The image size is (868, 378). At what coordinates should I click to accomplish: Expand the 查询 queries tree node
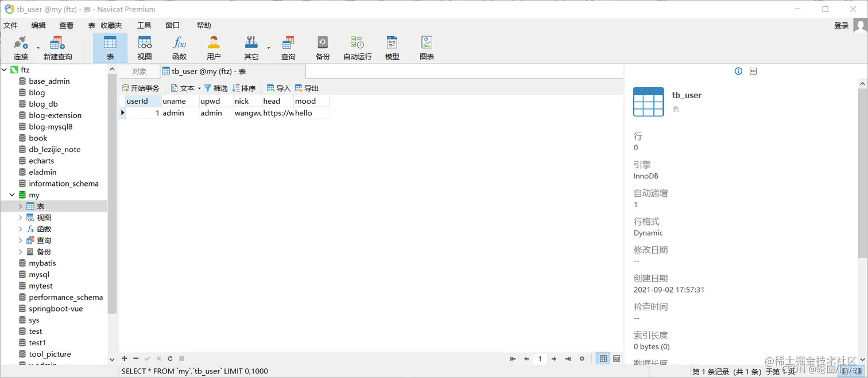(21, 240)
